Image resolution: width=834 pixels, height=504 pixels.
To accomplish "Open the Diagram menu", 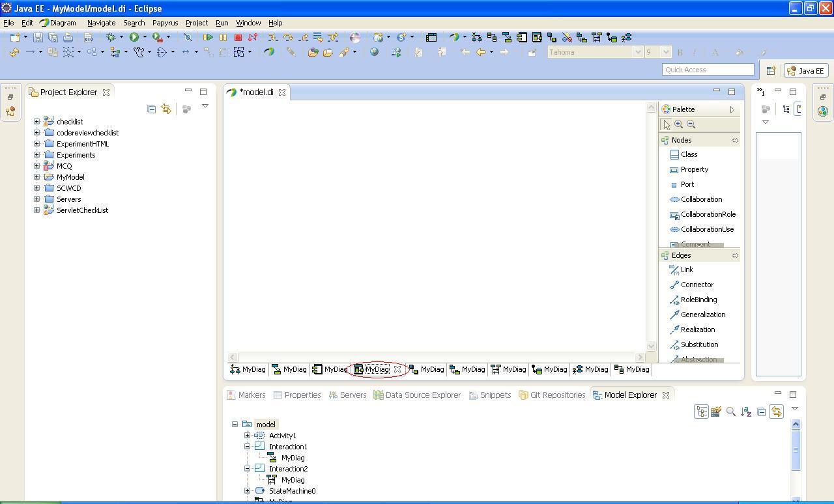I will (x=58, y=23).
